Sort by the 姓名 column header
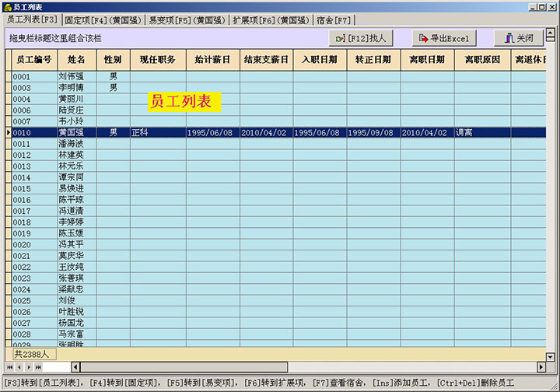 coord(76,59)
